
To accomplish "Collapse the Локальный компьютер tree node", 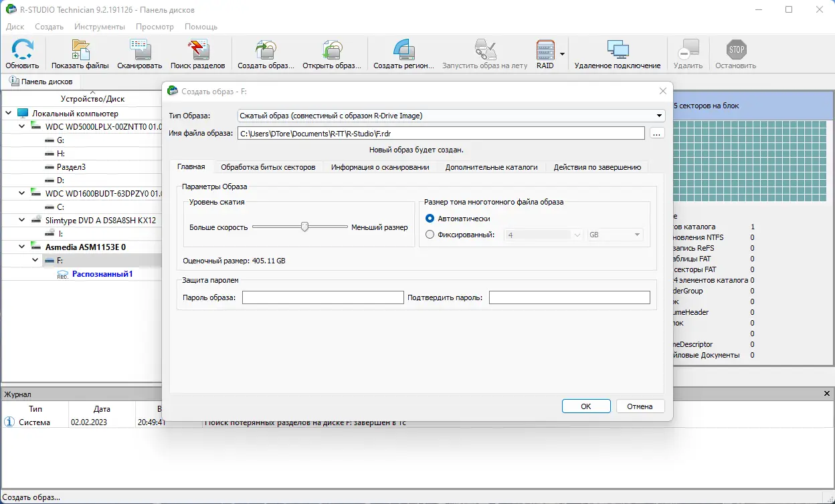I will (9, 114).
